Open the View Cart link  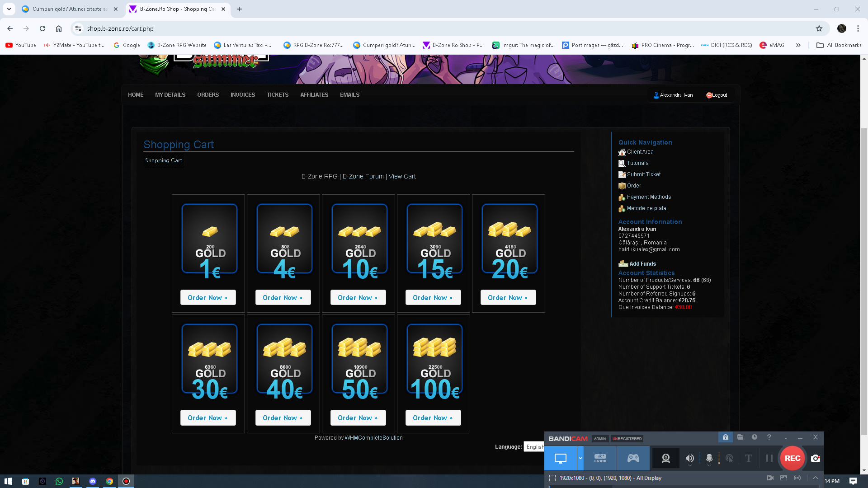[x=402, y=176]
